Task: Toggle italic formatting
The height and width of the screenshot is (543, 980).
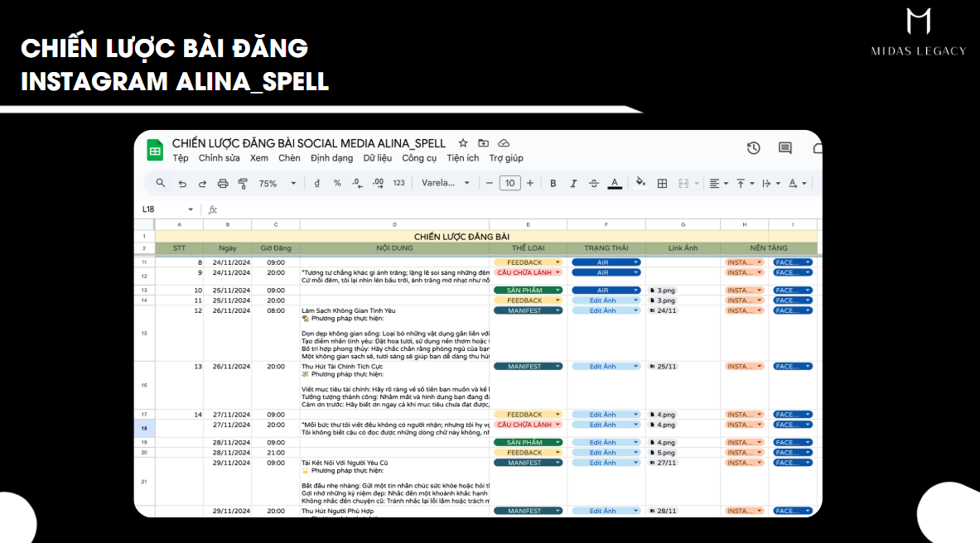Action: pyautogui.click(x=573, y=183)
